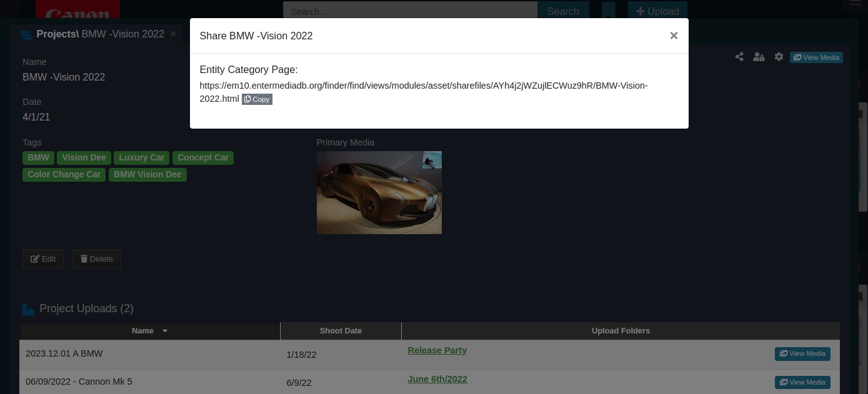
Task: Copy the entity category page link
Action: click(257, 99)
